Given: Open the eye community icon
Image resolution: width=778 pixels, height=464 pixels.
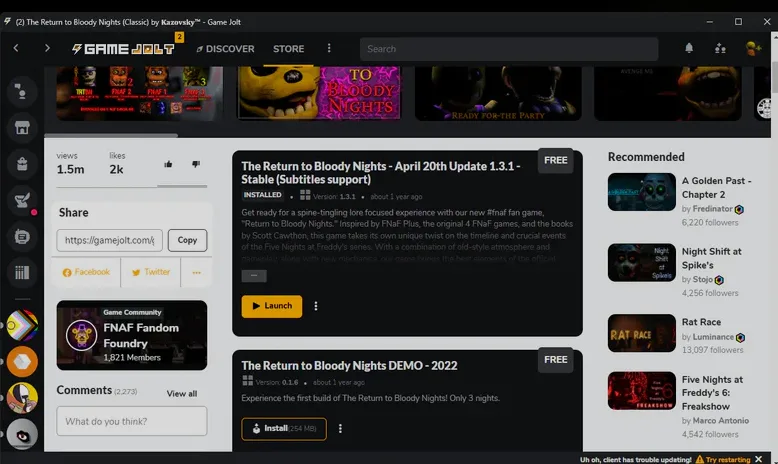Looking at the screenshot, I should pyautogui.click(x=22, y=434).
